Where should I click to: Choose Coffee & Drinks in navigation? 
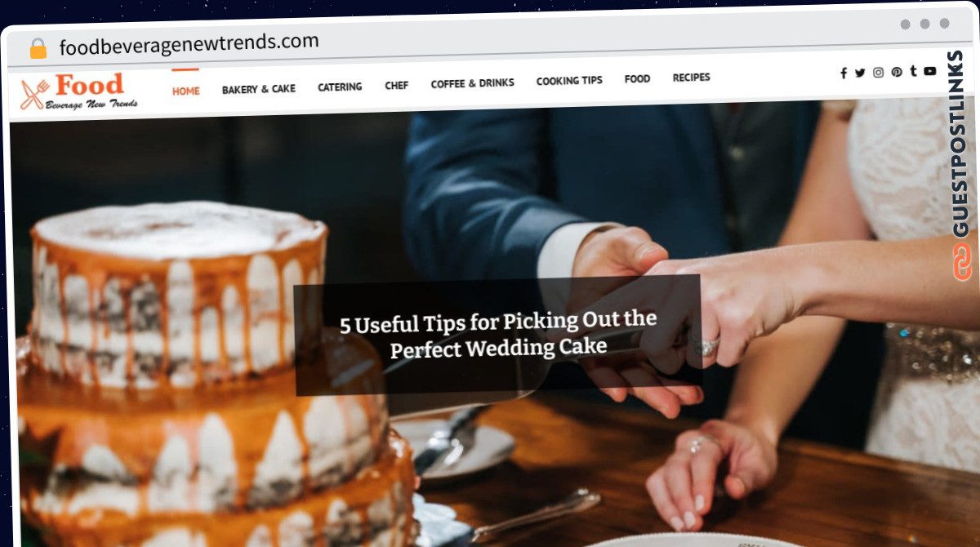pyautogui.click(x=473, y=83)
